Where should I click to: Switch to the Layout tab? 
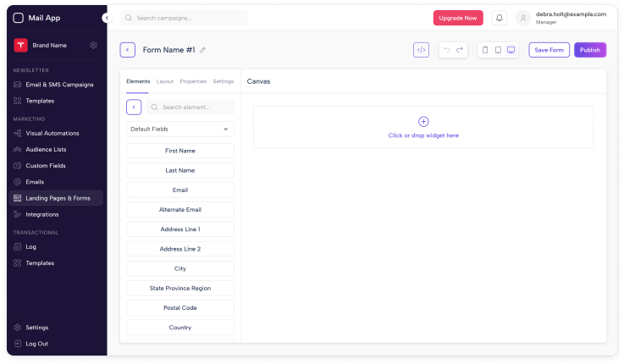point(165,81)
